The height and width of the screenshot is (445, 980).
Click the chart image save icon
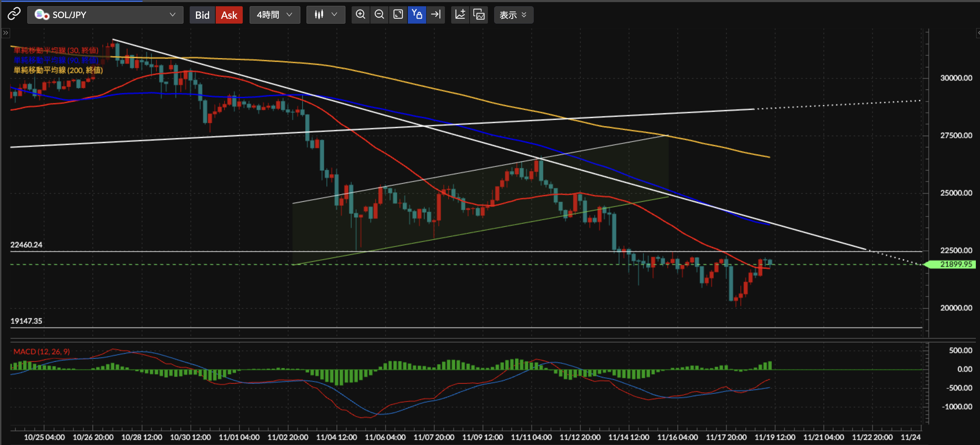(x=479, y=15)
